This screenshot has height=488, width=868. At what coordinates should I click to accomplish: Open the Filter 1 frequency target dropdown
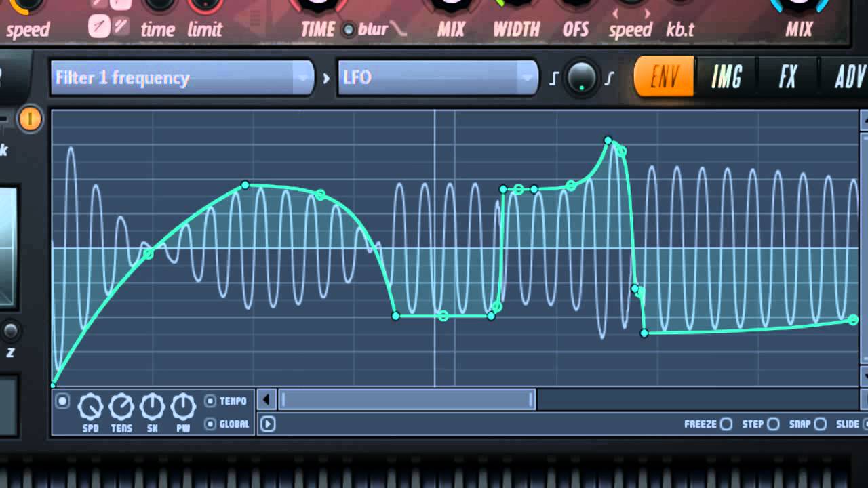[x=182, y=77]
